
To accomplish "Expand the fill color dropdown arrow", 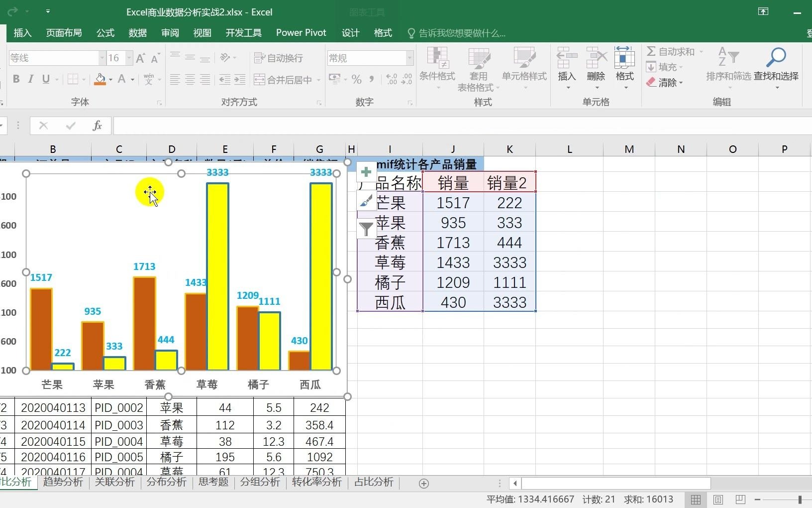I will coord(110,80).
